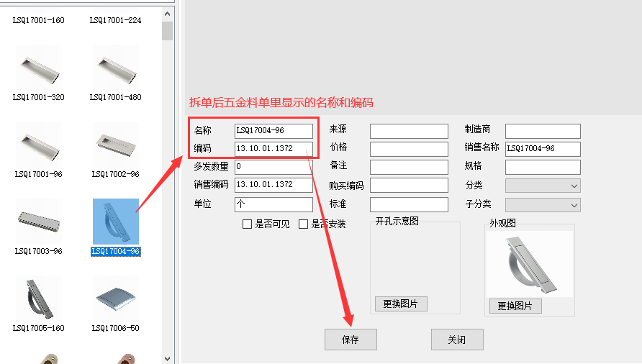Click the 价格 input field

[x=409, y=149]
